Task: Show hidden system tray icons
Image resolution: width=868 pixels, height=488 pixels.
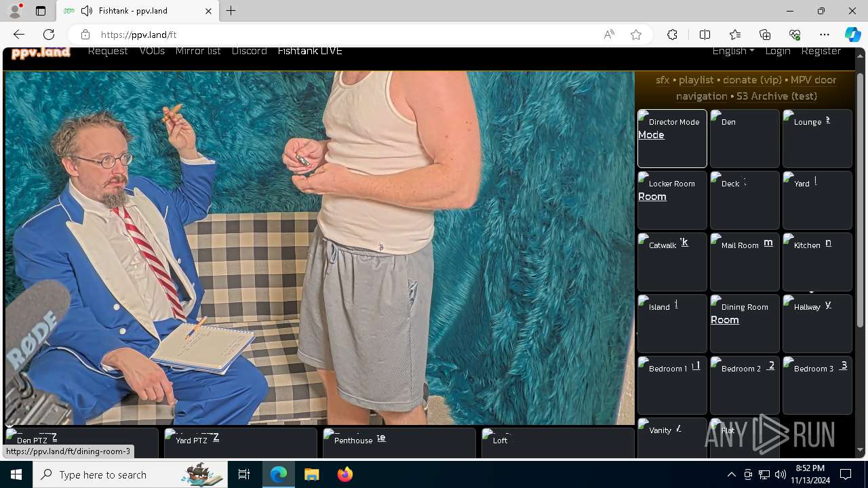Action: (x=731, y=474)
